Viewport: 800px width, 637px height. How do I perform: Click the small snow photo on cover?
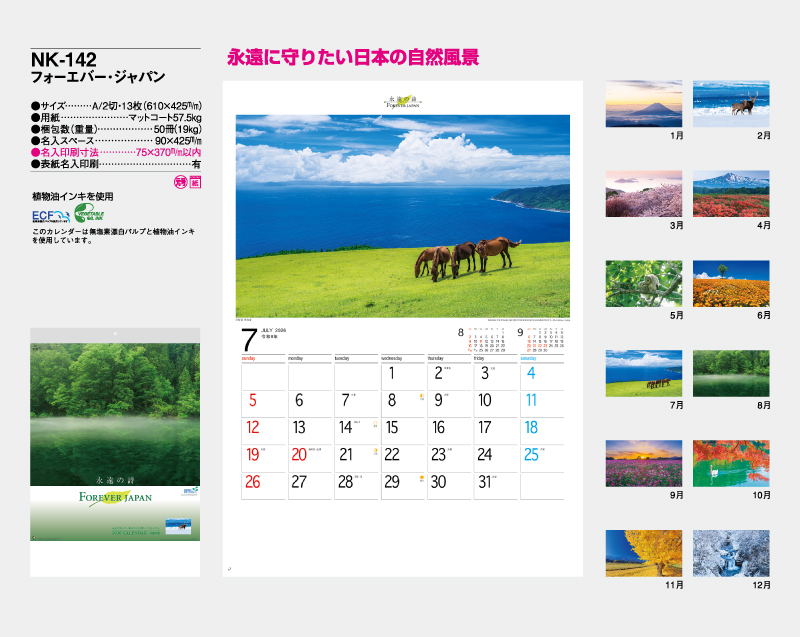[x=179, y=526]
